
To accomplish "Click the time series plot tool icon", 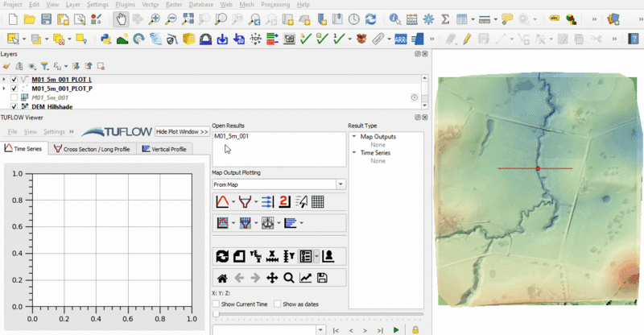I will [x=223, y=202].
